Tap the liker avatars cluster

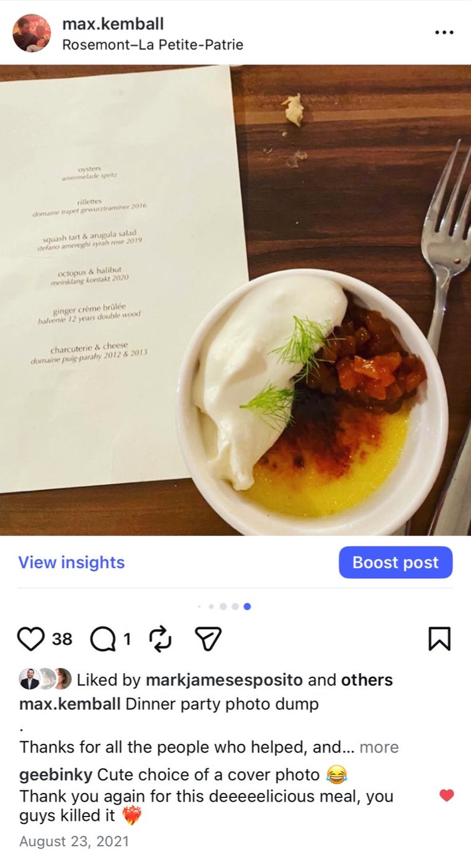(45, 679)
